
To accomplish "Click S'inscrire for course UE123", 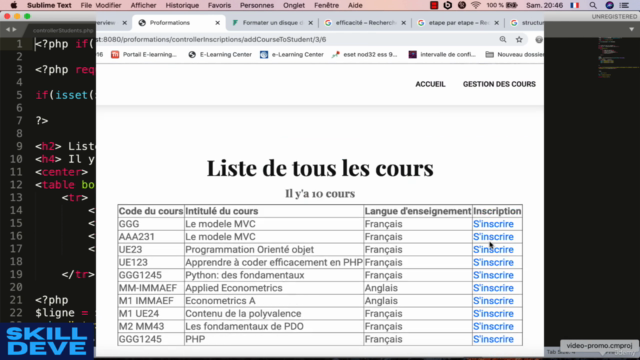I will (493, 262).
